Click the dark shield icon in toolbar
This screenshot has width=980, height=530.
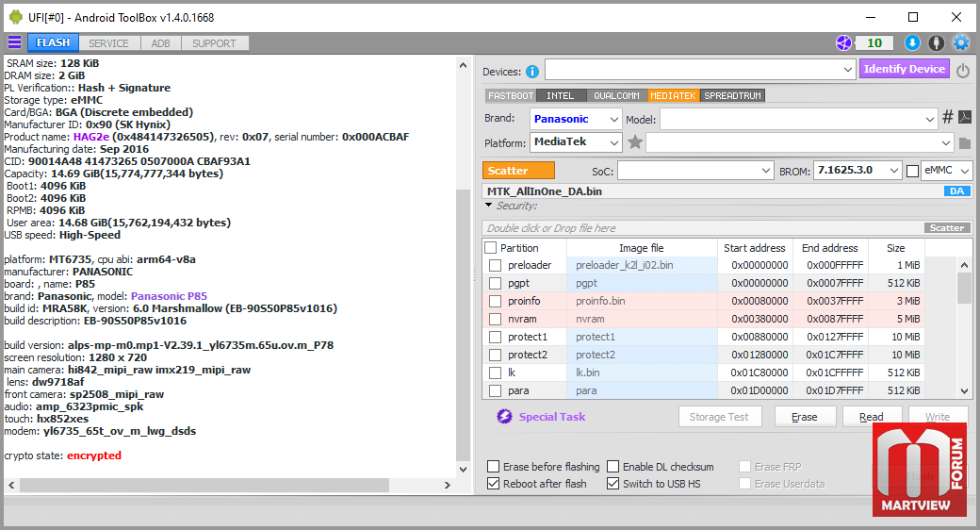937,42
